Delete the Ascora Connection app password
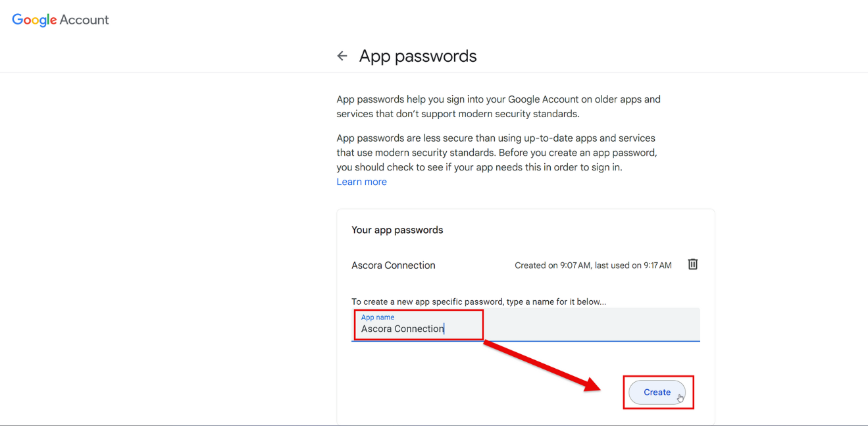The image size is (868, 426). pyautogui.click(x=692, y=264)
